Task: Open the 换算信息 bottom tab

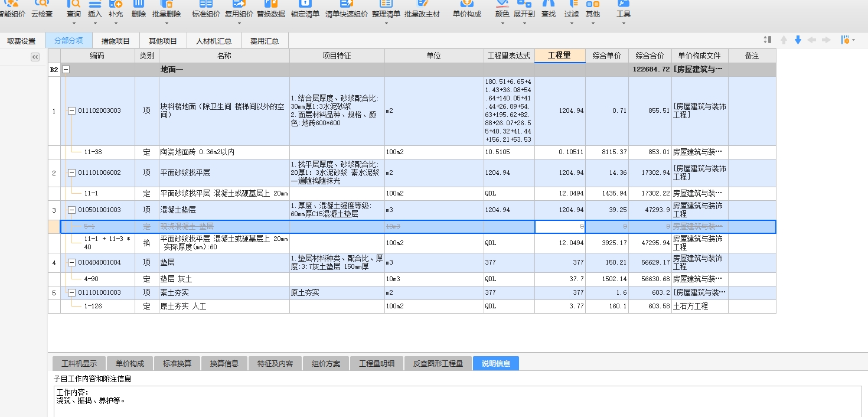Action: point(224,363)
